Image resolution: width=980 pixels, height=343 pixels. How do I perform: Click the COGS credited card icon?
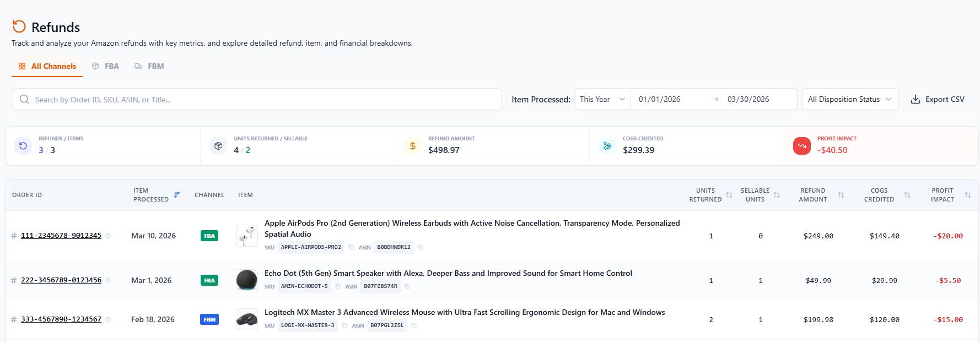pyautogui.click(x=607, y=146)
